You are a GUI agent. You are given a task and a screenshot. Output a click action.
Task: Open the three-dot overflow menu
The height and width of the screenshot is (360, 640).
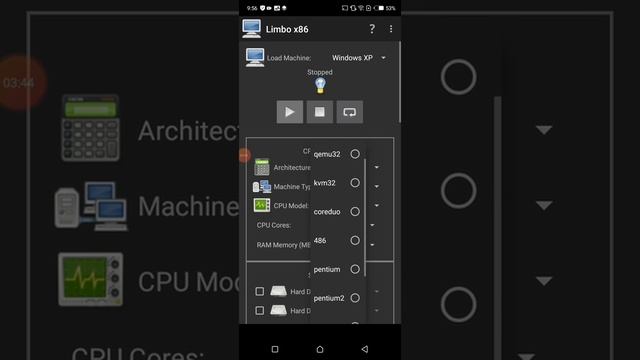391,29
